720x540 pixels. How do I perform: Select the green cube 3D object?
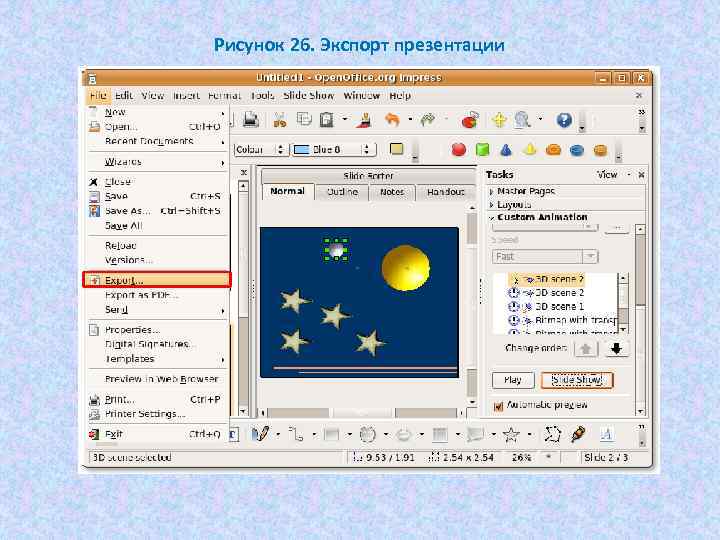pyautogui.click(x=482, y=149)
